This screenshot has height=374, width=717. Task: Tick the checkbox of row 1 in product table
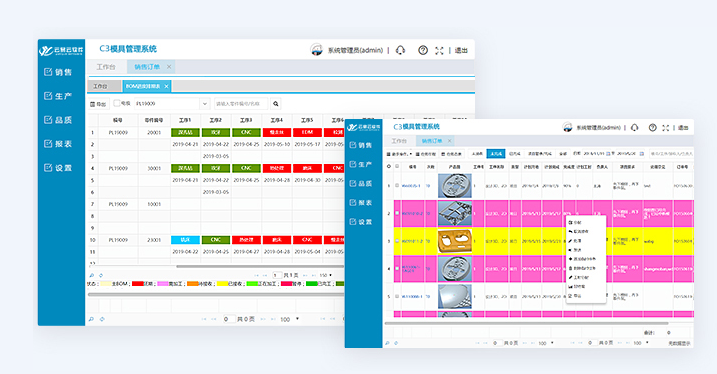click(x=397, y=186)
